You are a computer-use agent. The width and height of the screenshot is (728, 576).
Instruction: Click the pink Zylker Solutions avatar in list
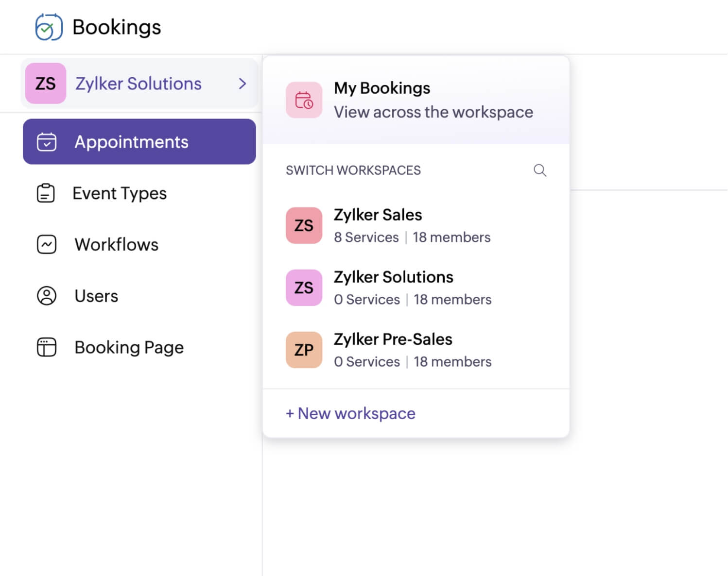(304, 288)
